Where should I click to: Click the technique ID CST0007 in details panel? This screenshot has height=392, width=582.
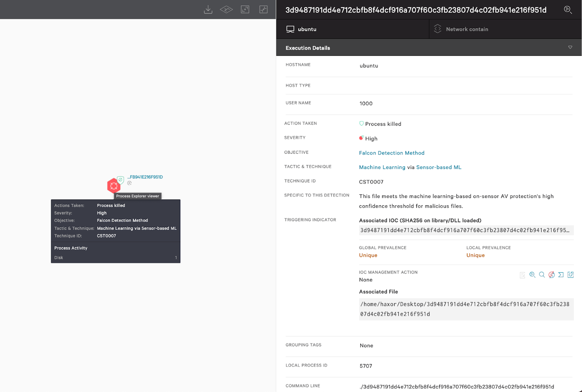[371, 182]
